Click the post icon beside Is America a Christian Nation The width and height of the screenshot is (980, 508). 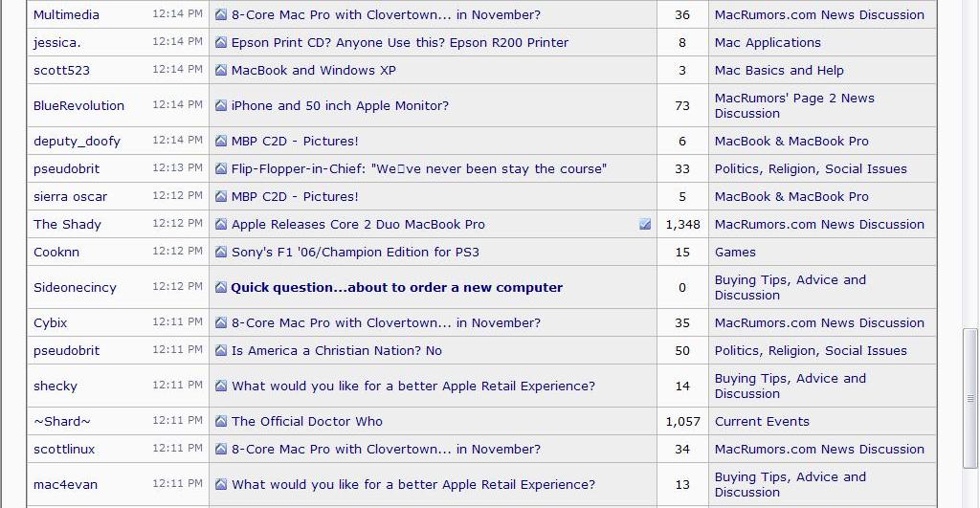click(x=221, y=350)
